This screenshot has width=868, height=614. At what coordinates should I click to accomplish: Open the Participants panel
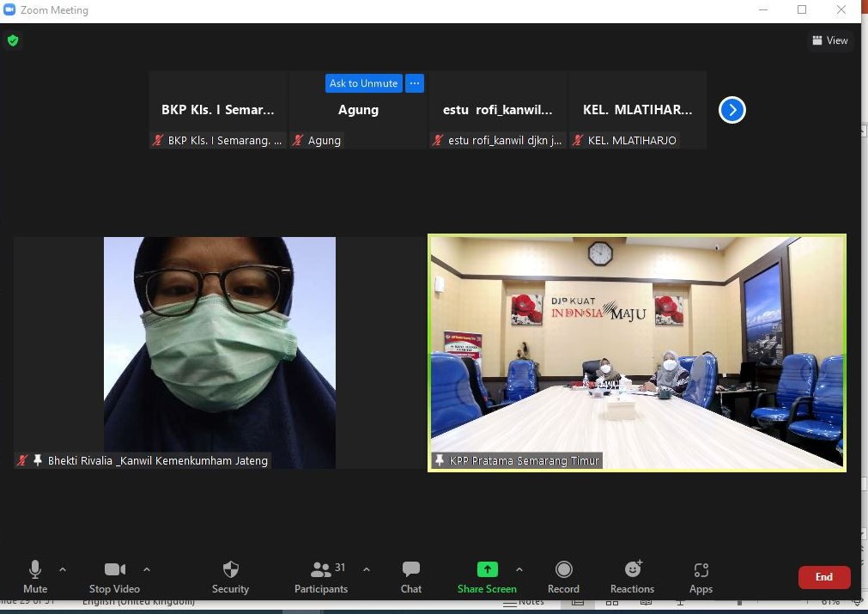pos(322,575)
